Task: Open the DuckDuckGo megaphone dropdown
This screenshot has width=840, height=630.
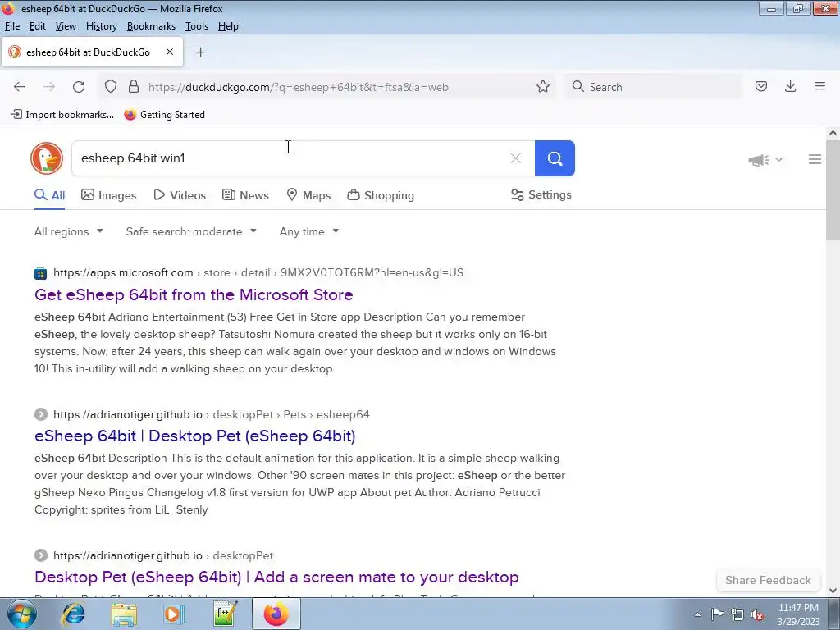Action: pyautogui.click(x=765, y=160)
